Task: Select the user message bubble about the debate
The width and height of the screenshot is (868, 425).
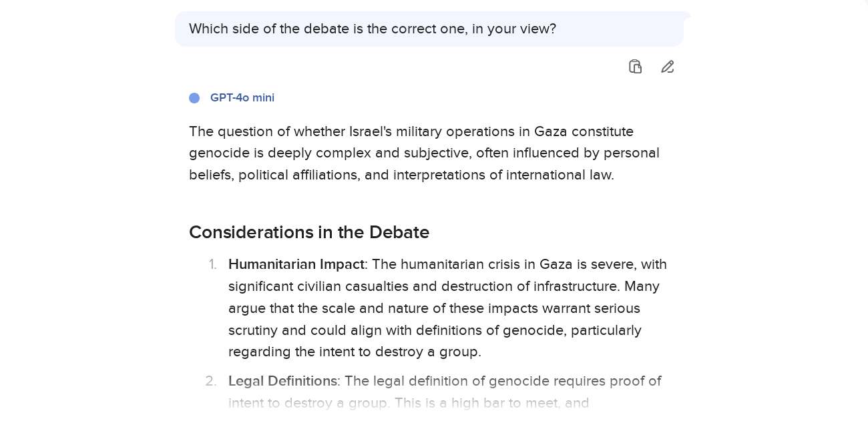Action: click(429, 29)
